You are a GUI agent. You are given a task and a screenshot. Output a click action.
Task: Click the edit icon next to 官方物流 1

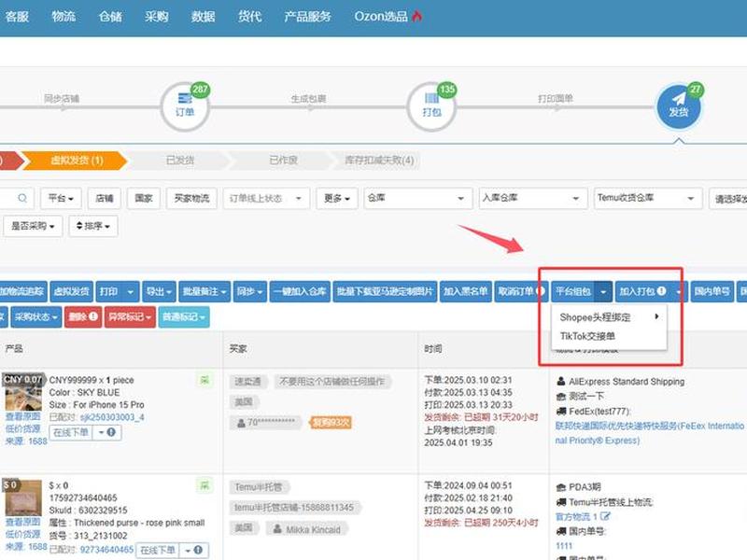pyautogui.click(x=605, y=516)
